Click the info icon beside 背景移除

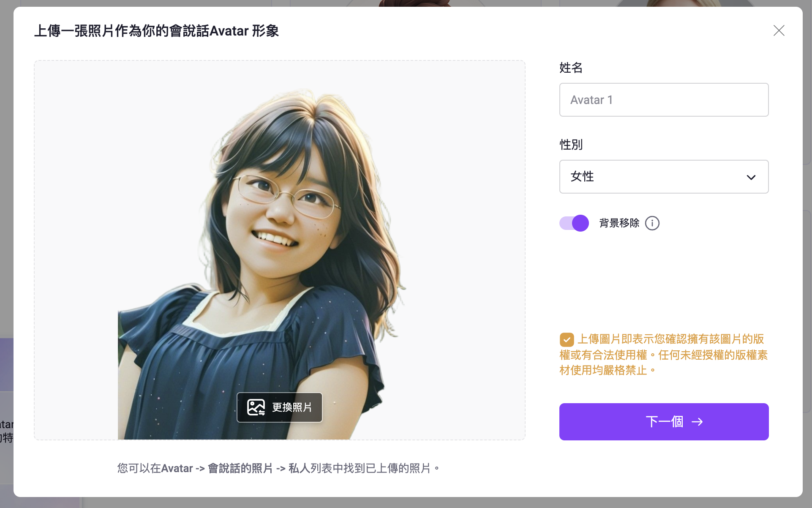click(x=652, y=223)
